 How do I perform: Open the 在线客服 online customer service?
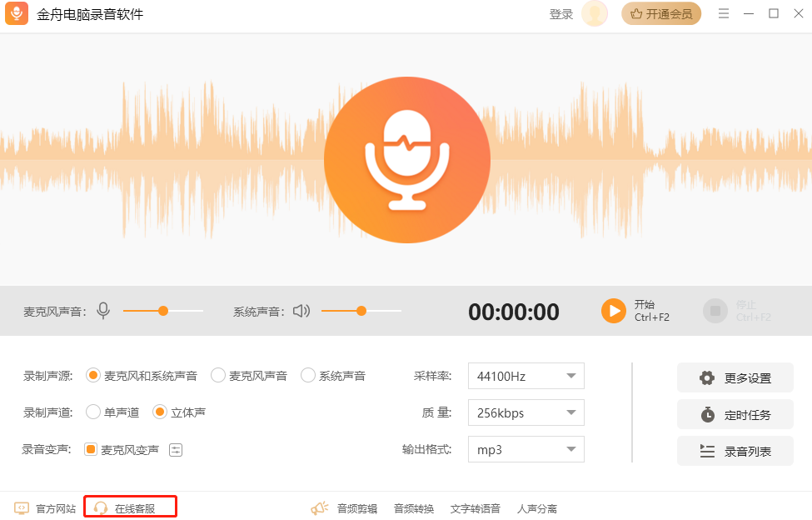pyautogui.click(x=129, y=507)
